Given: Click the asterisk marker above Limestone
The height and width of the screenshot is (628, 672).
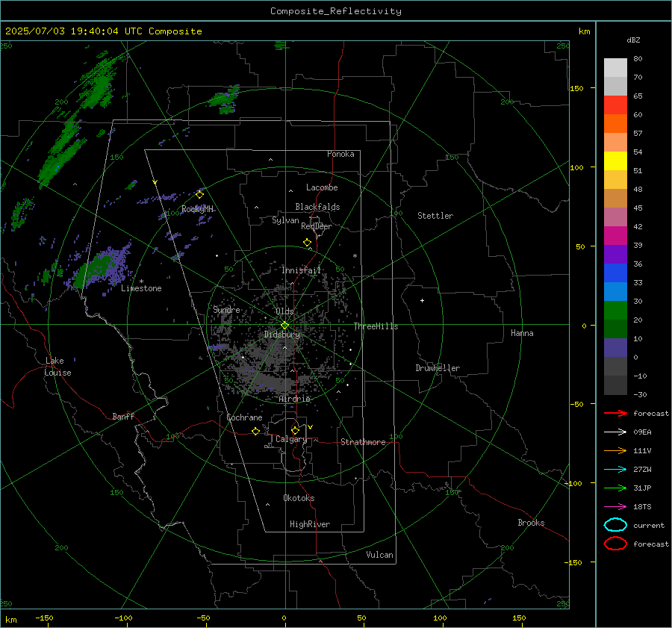Looking at the screenshot, I should [x=141, y=282].
